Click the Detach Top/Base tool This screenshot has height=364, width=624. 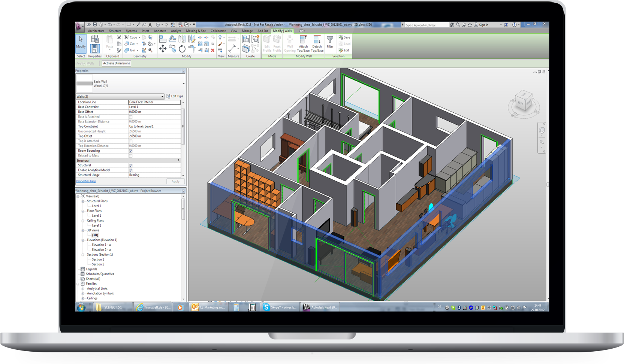[x=317, y=43]
